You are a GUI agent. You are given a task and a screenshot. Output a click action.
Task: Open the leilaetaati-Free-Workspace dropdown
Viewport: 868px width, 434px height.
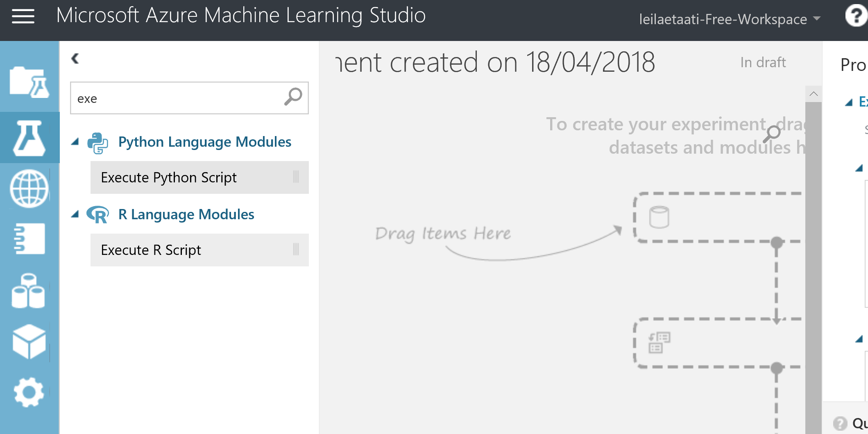pos(729,19)
